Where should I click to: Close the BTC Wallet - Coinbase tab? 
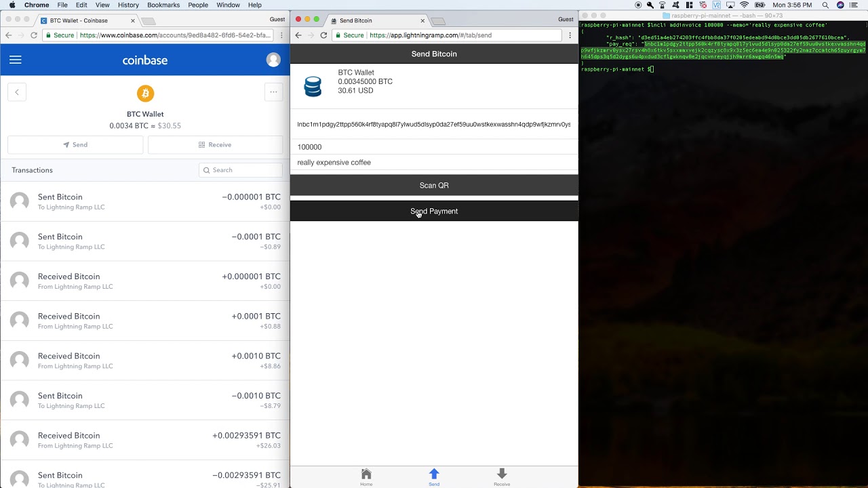[133, 20]
